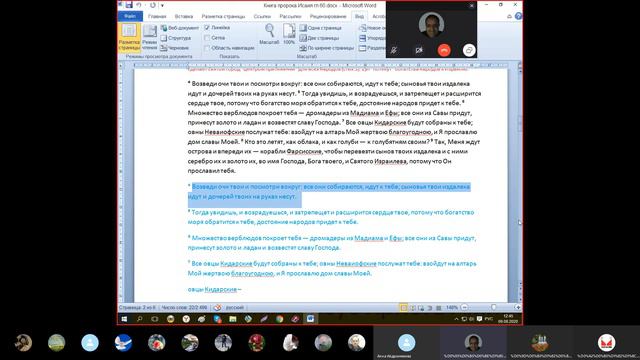Click the Новое окно button in the ribbon
The width and height of the screenshot is (640, 360).
click(x=372, y=28)
